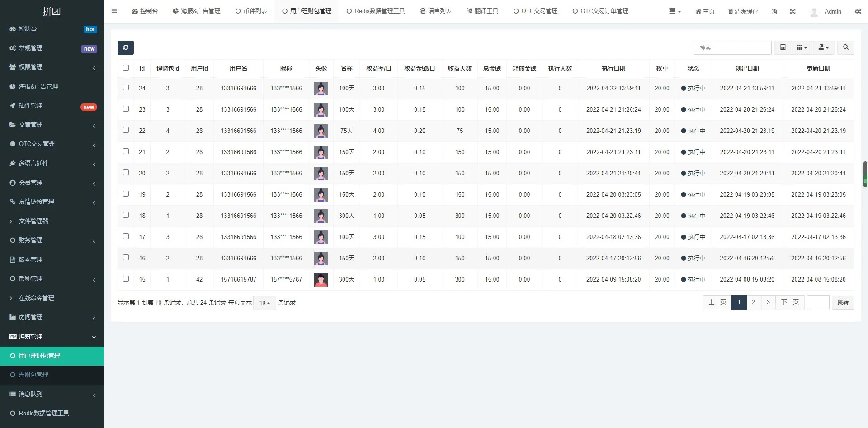
Task: Click the magnifier advanced search button
Action: coord(845,47)
